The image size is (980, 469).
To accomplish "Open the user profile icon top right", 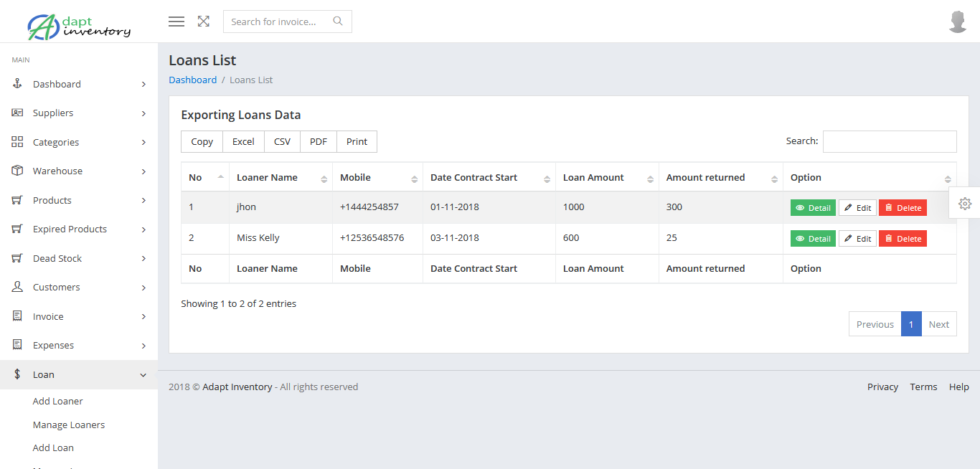I will point(958,21).
